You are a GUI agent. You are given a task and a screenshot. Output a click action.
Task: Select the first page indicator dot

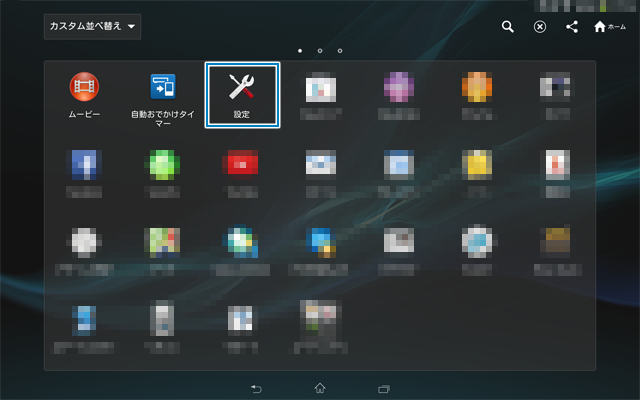pos(299,49)
